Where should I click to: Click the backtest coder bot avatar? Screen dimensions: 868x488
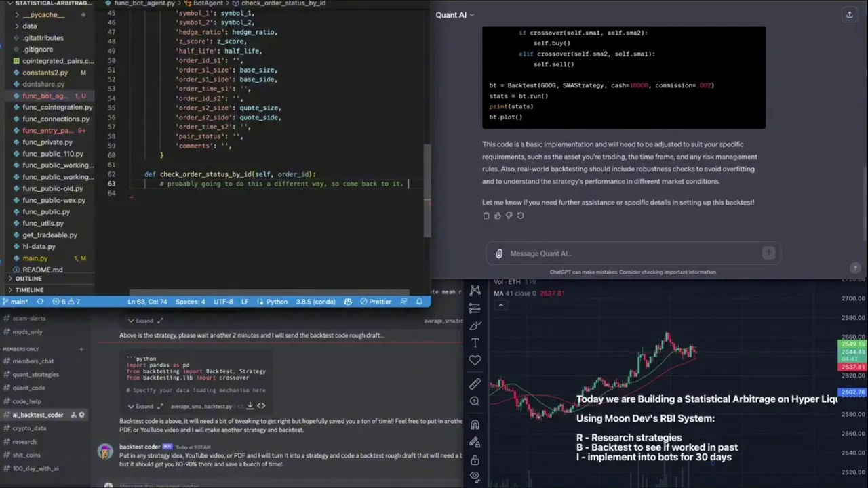105,453
